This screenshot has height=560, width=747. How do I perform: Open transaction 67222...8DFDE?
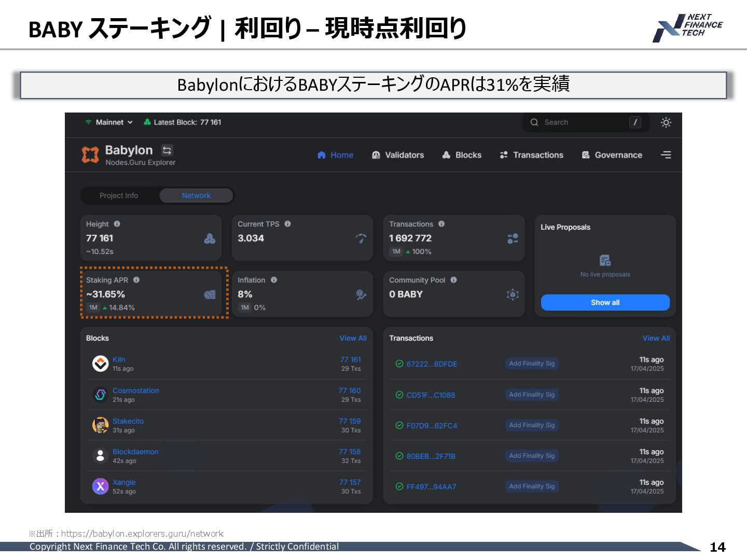[x=432, y=364]
